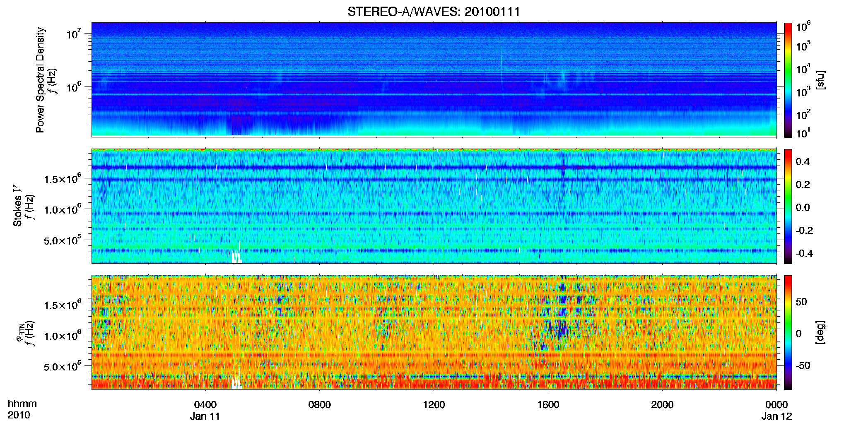The image size is (868, 447).
Task: Click the 0800 time axis label
Action: (319, 405)
